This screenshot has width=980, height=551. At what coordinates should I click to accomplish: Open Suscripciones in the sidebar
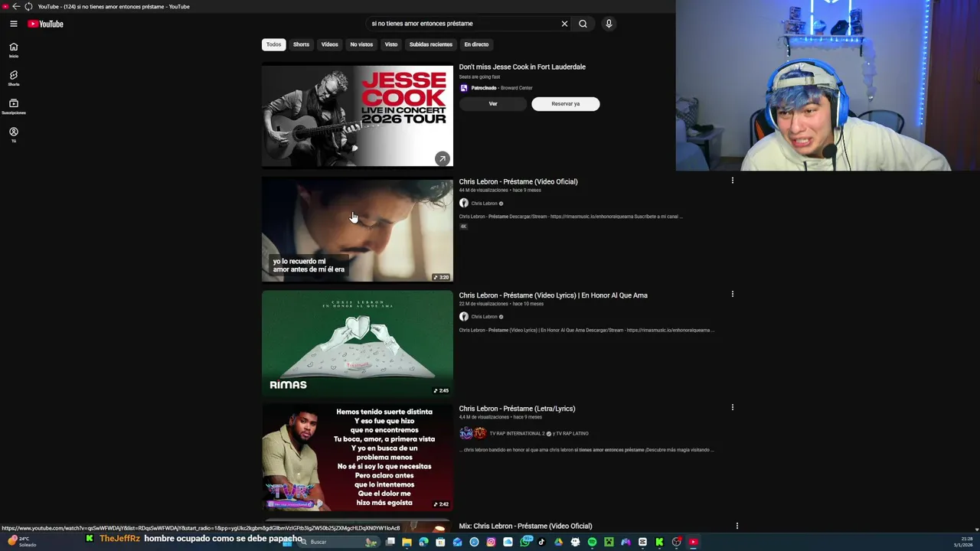(x=13, y=106)
